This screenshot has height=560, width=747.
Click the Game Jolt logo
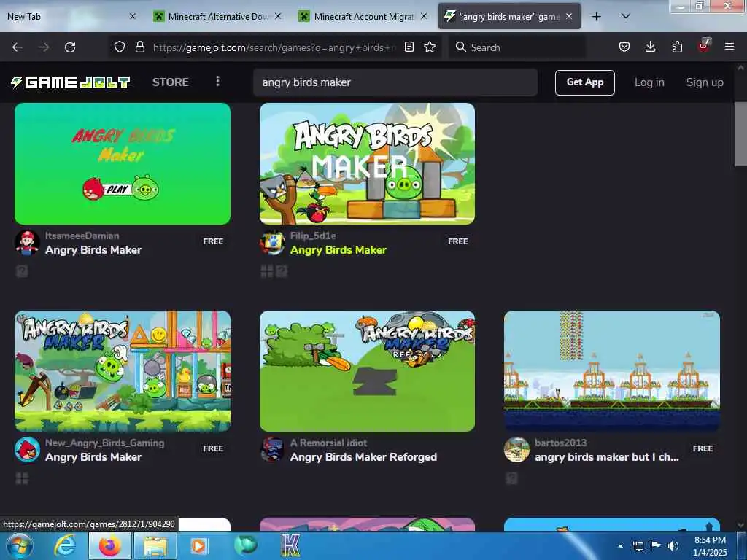71,82
